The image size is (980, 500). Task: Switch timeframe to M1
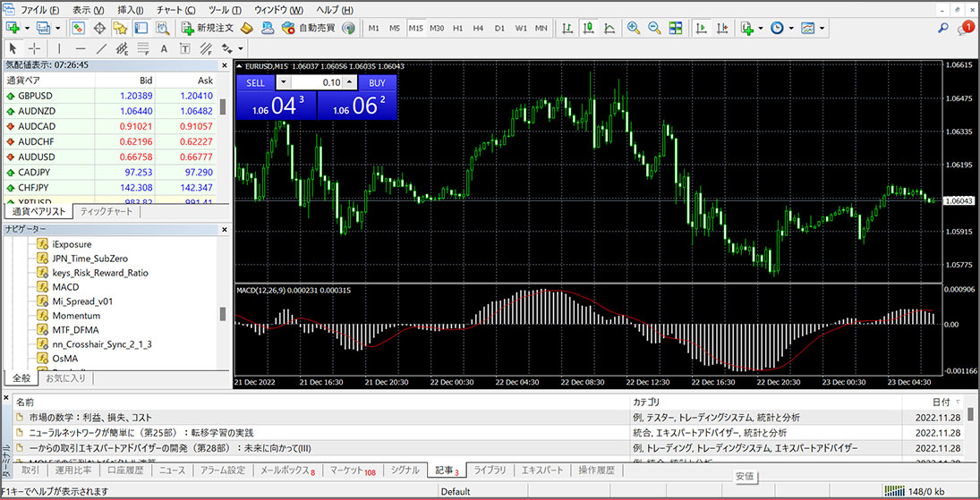click(x=374, y=28)
